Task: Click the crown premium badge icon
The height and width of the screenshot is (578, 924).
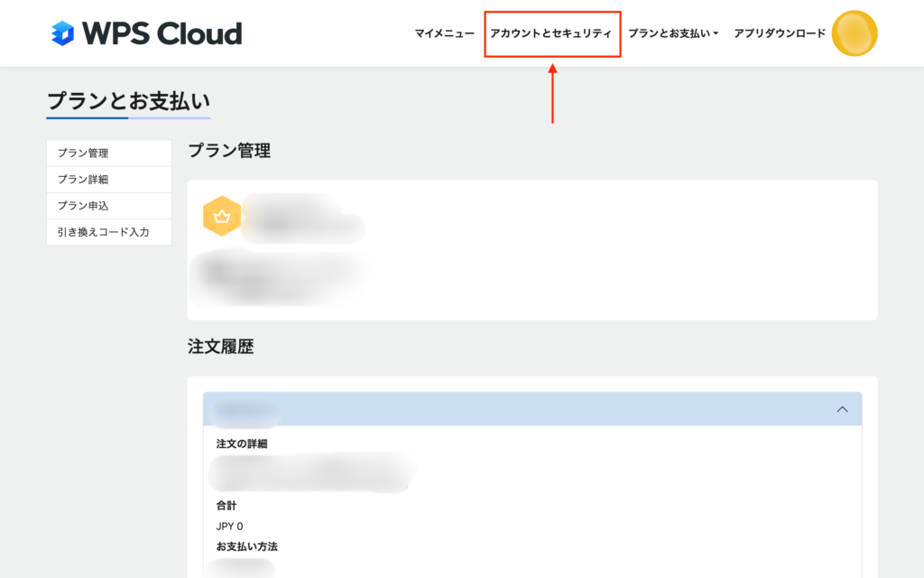Action: pyautogui.click(x=222, y=217)
